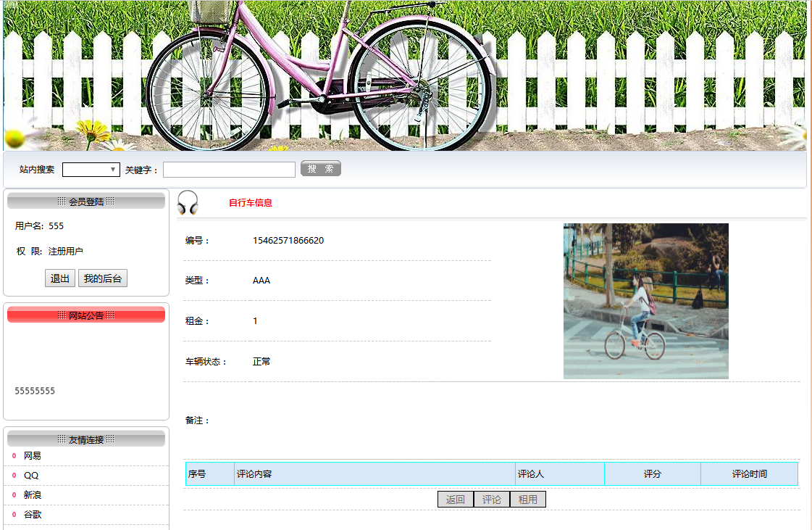Click the 返回 button
The width and height of the screenshot is (812, 530).
(455, 500)
